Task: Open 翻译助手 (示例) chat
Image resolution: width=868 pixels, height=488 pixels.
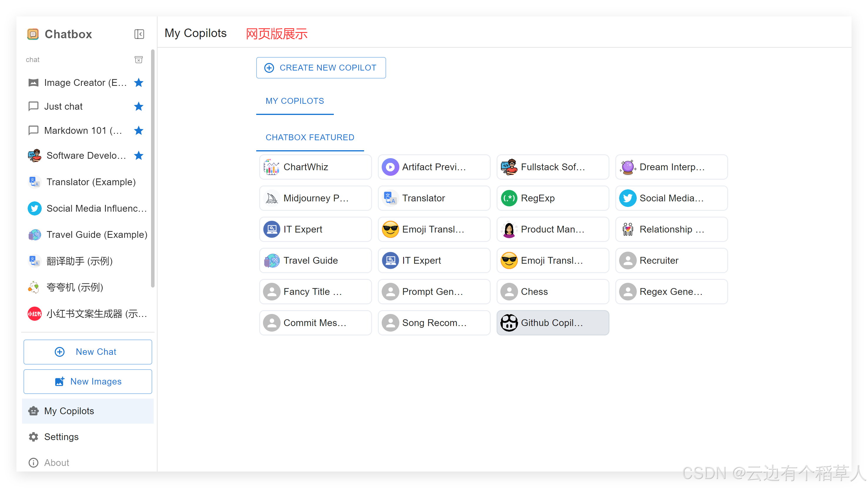Action: (87, 261)
